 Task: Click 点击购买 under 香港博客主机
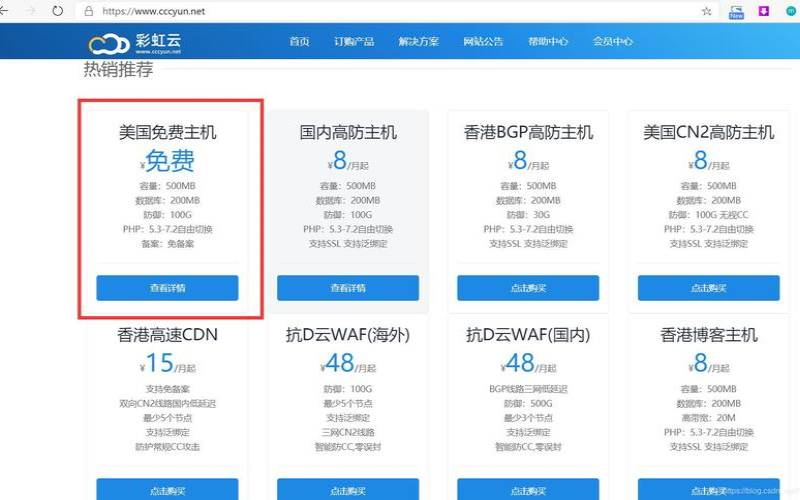[709, 489]
